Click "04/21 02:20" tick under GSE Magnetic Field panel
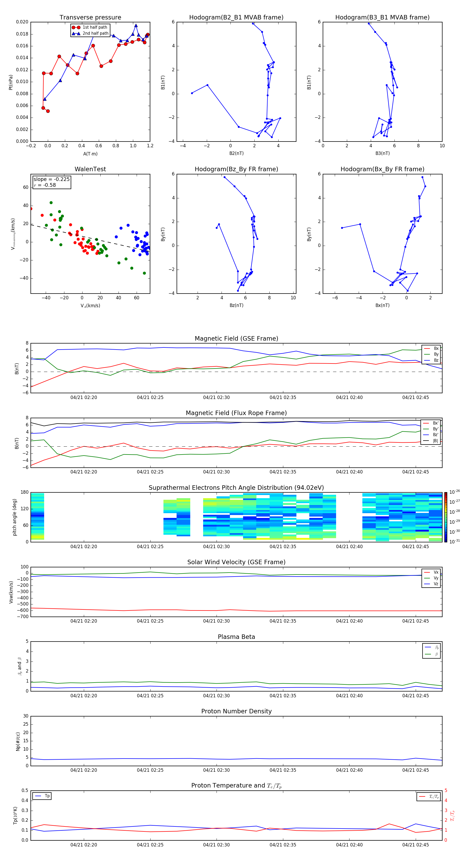This screenshot has width=473, height=868. pyautogui.click(x=84, y=397)
